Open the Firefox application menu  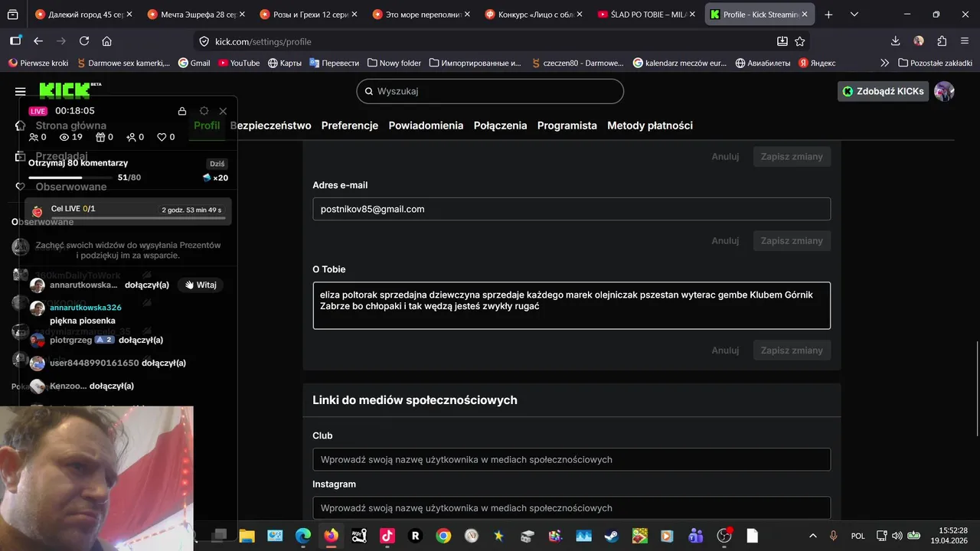[x=965, y=41]
